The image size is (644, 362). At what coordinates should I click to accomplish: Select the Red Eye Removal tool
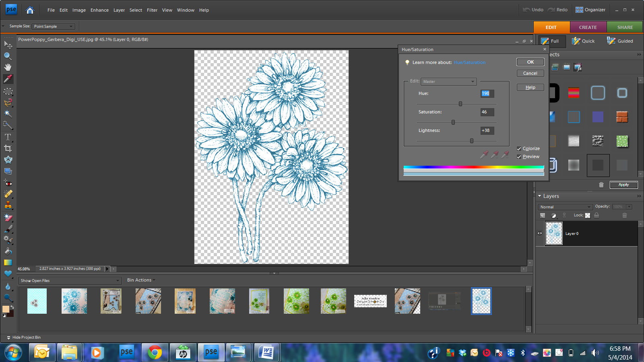[8, 183]
